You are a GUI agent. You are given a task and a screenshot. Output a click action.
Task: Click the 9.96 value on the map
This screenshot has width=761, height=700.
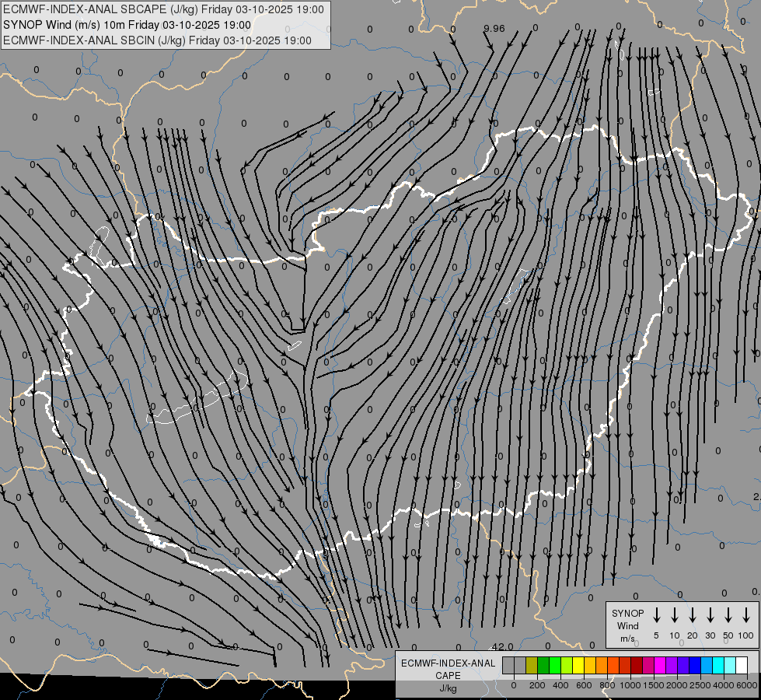point(494,29)
